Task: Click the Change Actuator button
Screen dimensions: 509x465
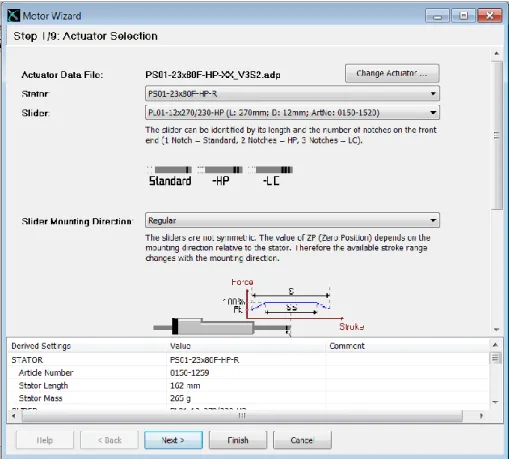Action: point(392,73)
